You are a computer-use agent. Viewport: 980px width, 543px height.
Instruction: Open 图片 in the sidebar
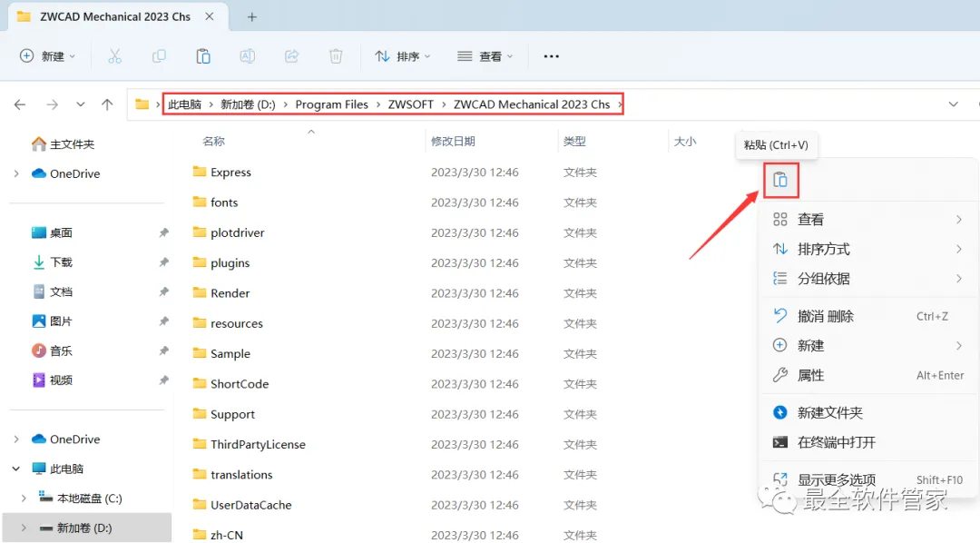[52, 321]
